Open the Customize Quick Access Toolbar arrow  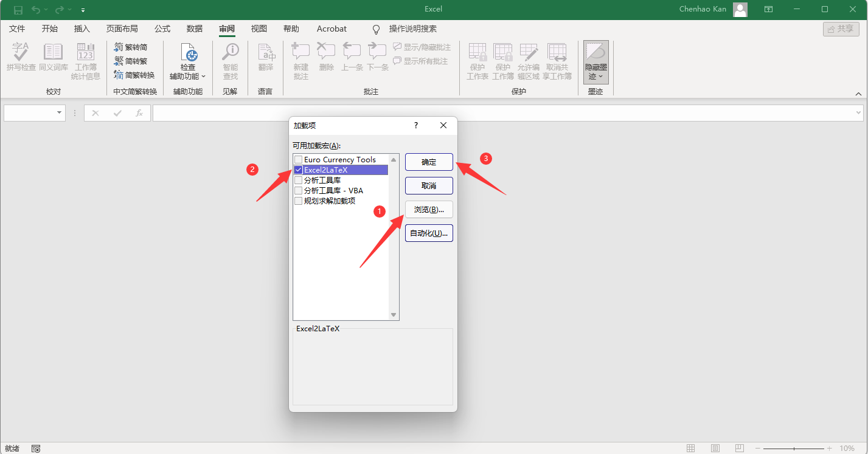point(83,10)
